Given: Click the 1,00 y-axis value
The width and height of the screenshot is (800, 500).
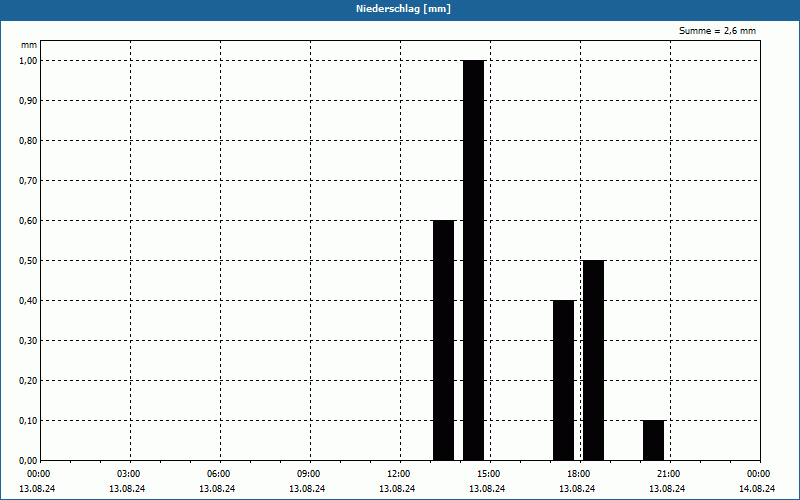Looking at the screenshot, I should (28, 61).
